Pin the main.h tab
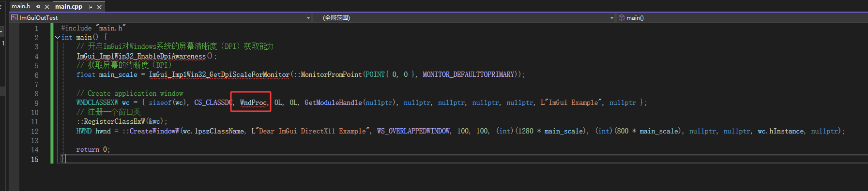Viewport: 868px width, 191px height. (38, 7)
